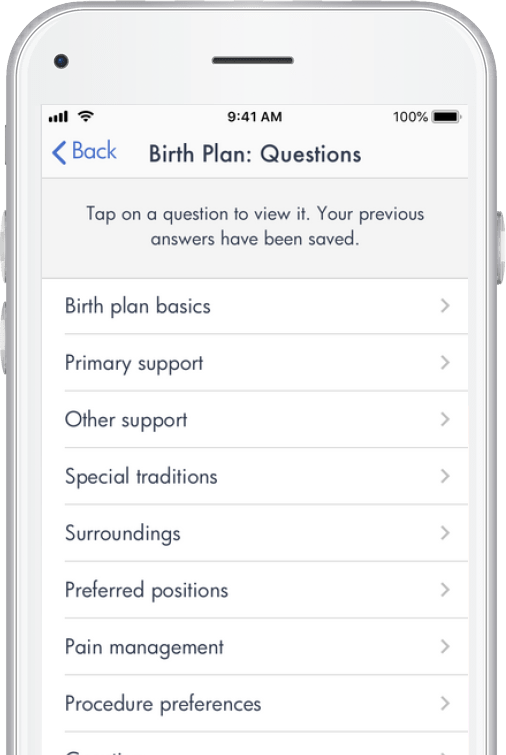Image resolution: width=506 pixels, height=755 pixels.
Task: Tap the phone speaker grille
Action: tap(253, 60)
